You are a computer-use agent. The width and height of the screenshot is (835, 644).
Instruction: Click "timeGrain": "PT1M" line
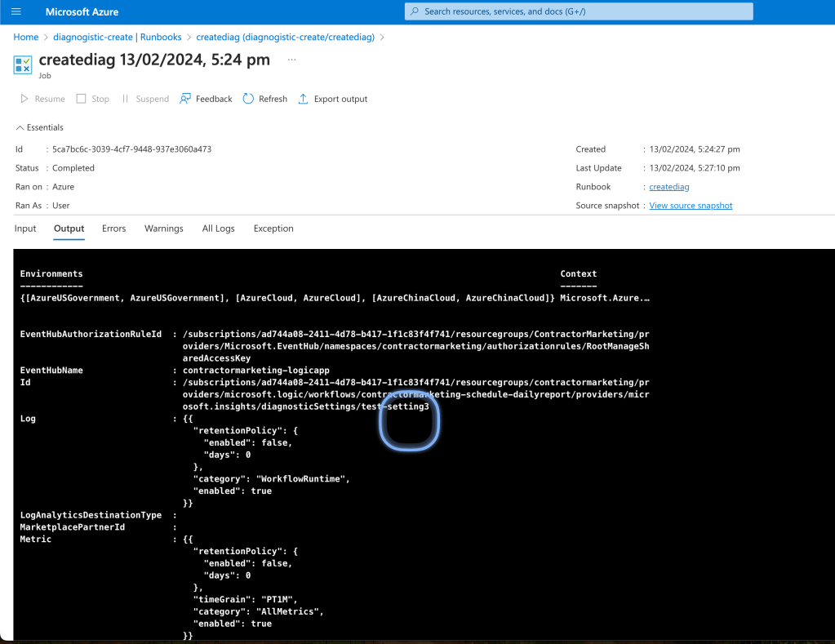246,599
